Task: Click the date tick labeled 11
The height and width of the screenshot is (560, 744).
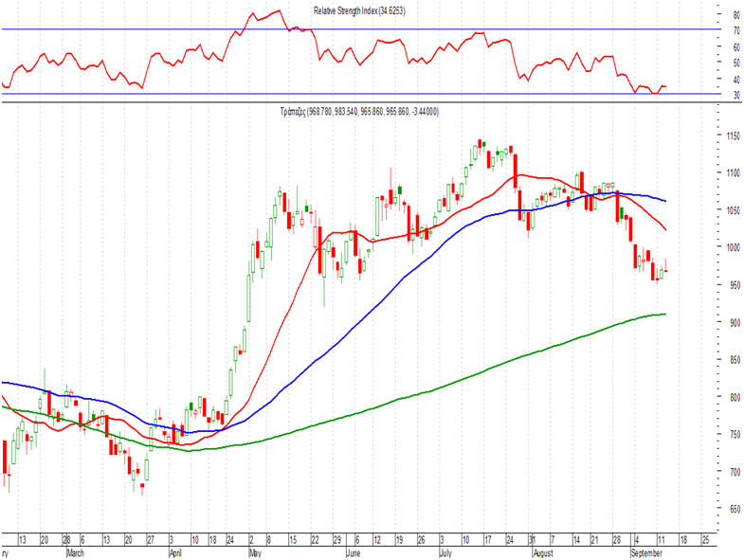Action: pos(661,540)
